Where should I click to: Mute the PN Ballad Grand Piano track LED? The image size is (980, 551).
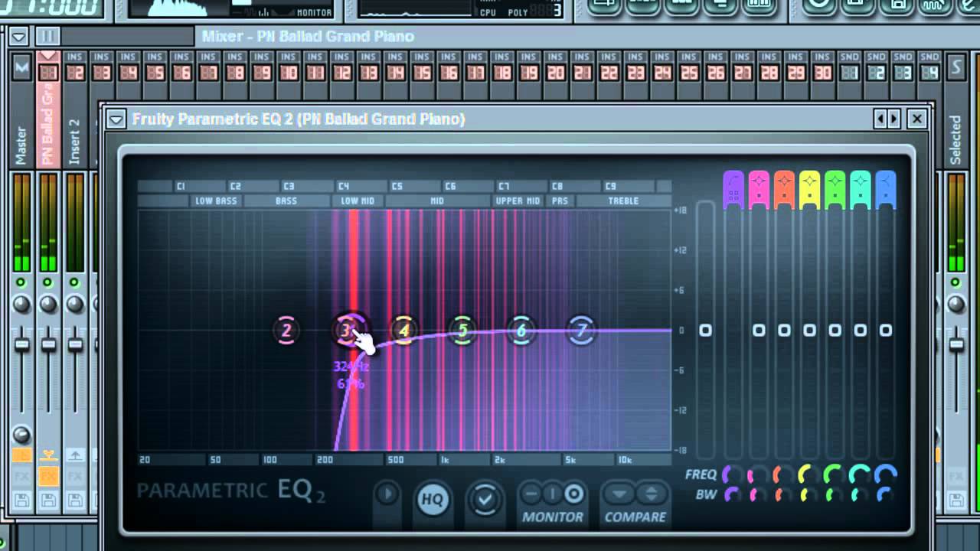tap(48, 282)
